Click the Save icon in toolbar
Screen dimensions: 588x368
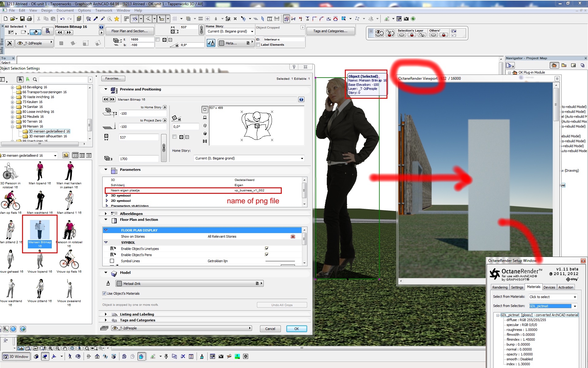[22, 19]
